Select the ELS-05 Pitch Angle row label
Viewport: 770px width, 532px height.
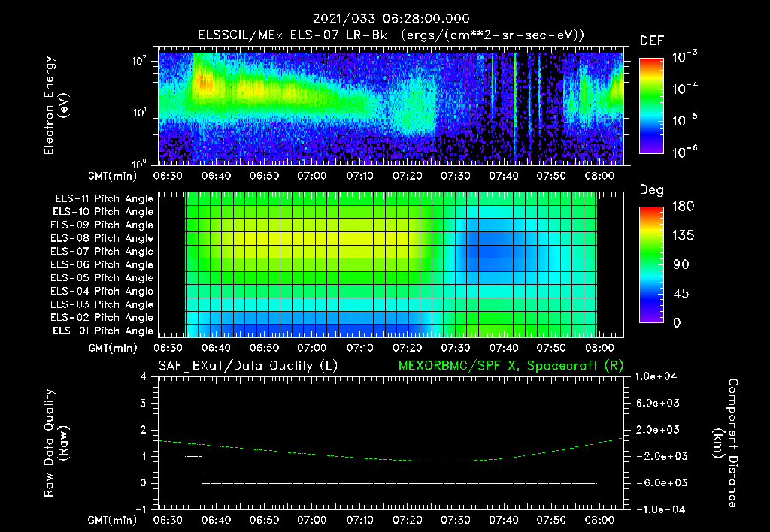102,278
